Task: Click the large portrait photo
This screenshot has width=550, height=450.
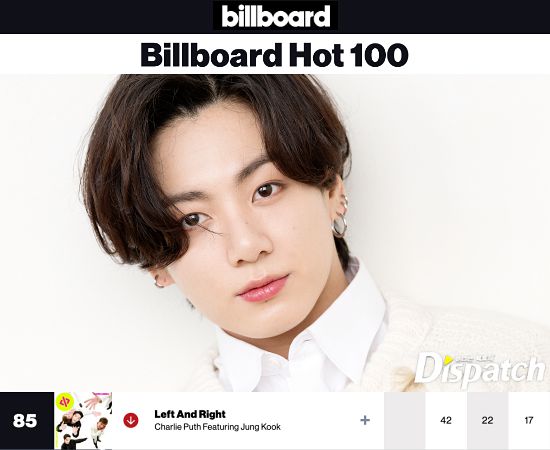Action: (275, 233)
